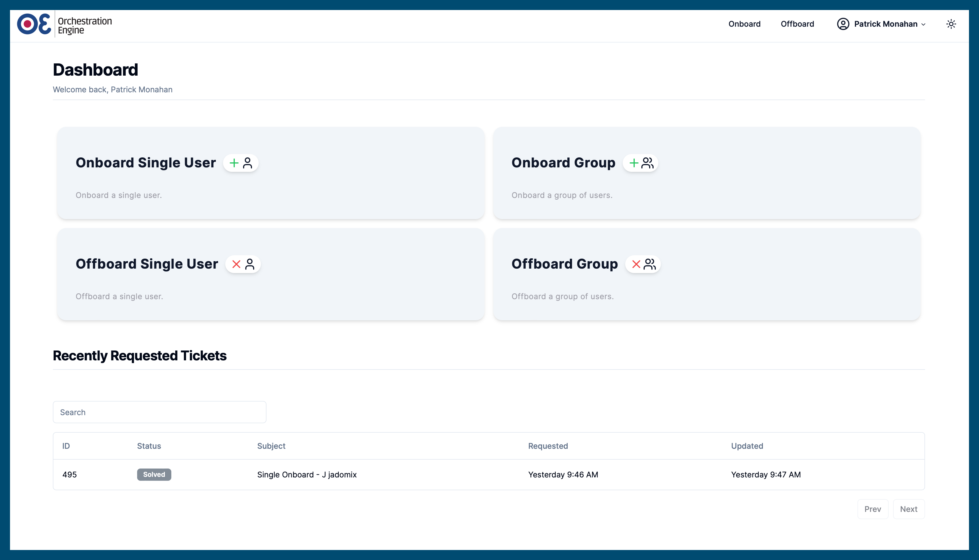Image resolution: width=979 pixels, height=560 pixels.
Task: Click the Orchestration Engine logo
Action: (x=64, y=24)
